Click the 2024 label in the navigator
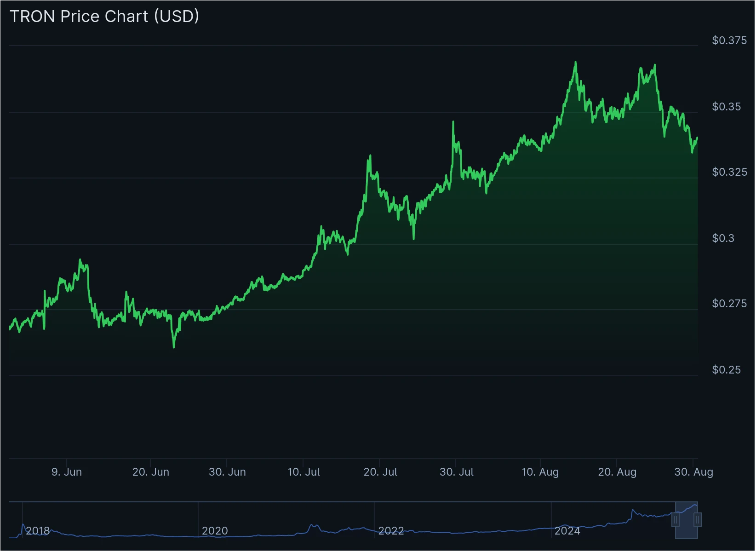 pyautogui.click(x=567, y=531)
